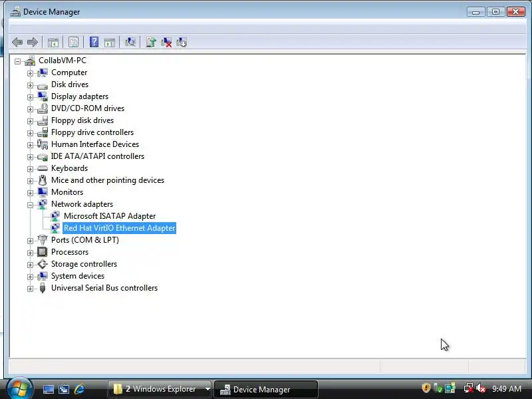Click the Safely Remove Hardware tray icon
Image resolution: width=532 pixels, height=399 pixels.
tap(438, 388)
